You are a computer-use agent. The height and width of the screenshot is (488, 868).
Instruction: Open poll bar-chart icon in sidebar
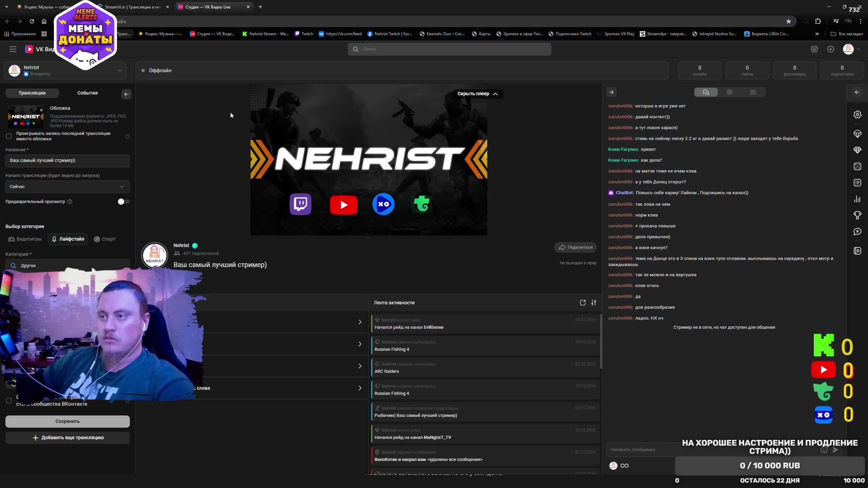coord(857,199)
